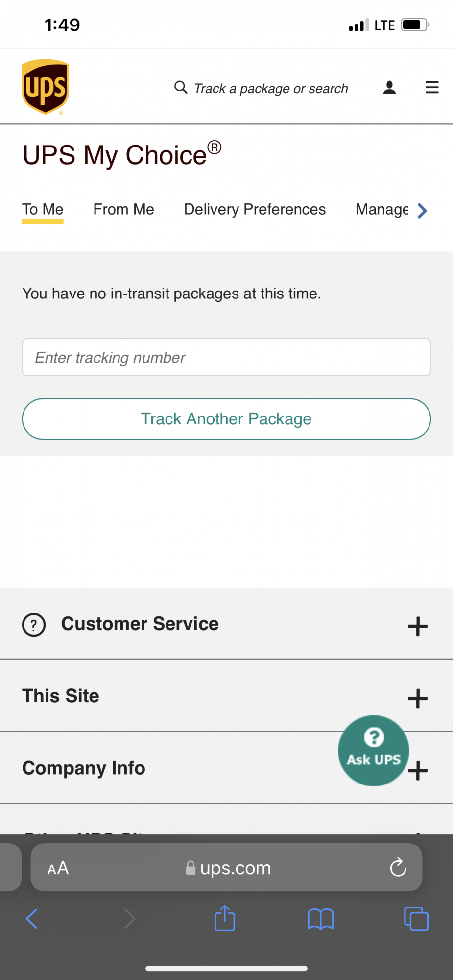Open the hamburger menu icon
Screen dimensions: 453x980
click(432, 87)
